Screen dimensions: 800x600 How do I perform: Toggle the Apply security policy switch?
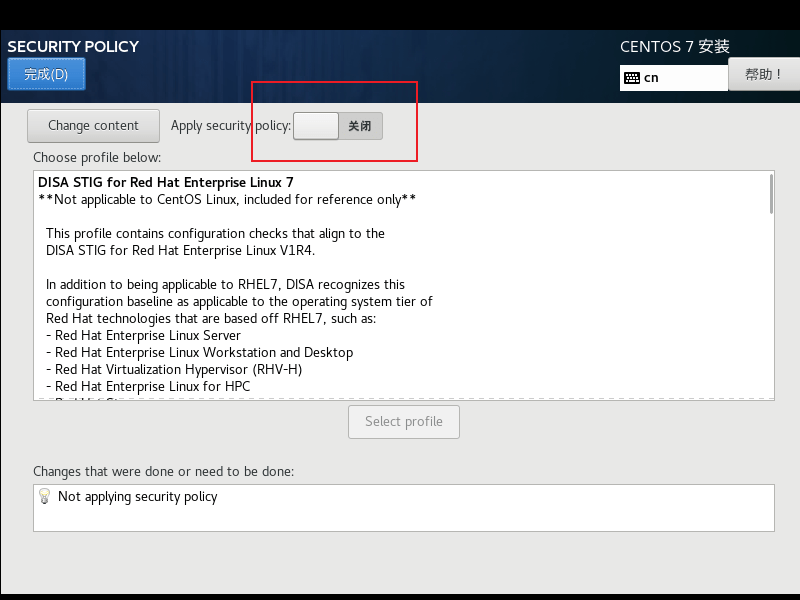[337, 126]
